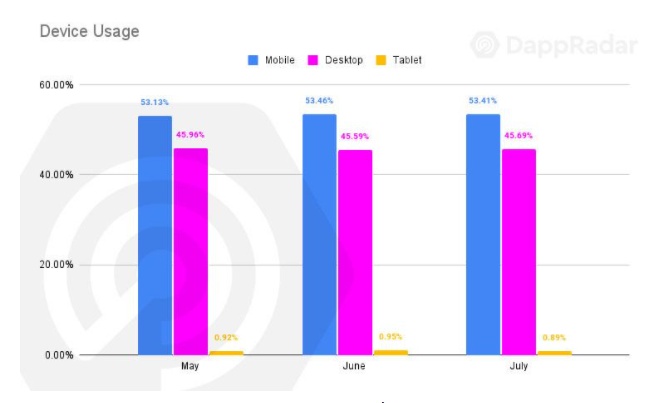Click the 40.00% y-axis label
The height and width of the screenshot is (403, 651).
click(56, 175)
